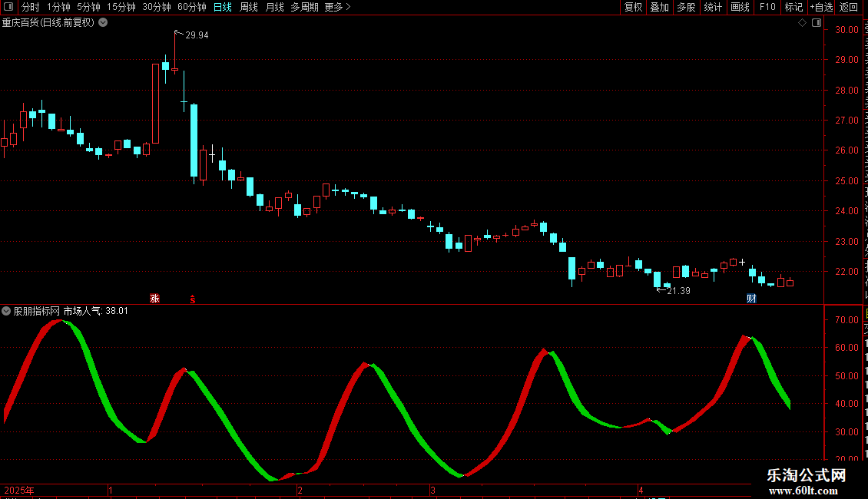
Task: Click the 29.94 high price label
Action: tap(197, 35)
